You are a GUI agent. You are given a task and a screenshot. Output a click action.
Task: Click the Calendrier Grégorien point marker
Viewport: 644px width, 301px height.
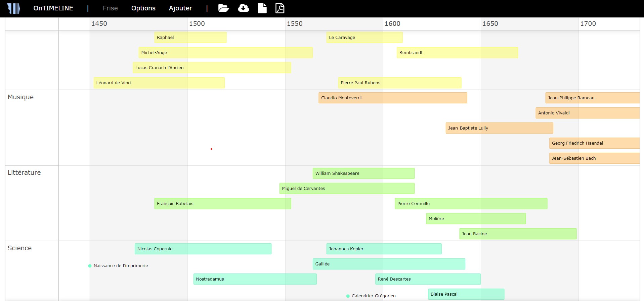pyautogui.click(x=348, y=296)
